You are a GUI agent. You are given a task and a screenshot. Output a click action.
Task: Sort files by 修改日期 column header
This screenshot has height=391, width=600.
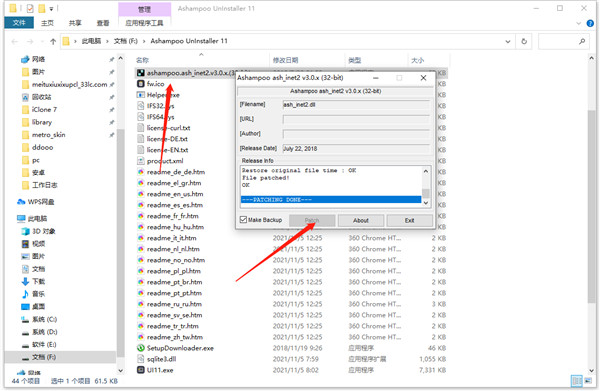pos(285,60)
